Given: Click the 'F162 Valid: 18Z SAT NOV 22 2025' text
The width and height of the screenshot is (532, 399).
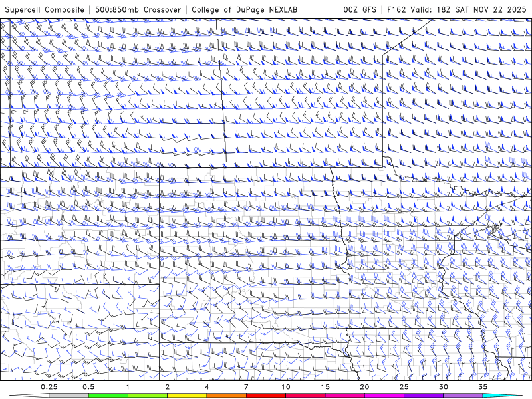Looking at the screenshot, I should 456,9.
